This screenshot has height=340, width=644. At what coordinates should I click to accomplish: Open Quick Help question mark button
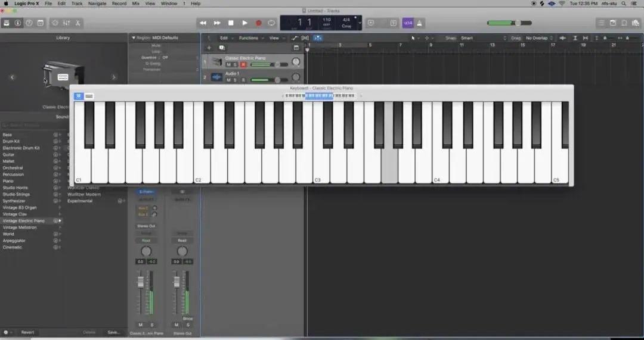coord(29,23)
